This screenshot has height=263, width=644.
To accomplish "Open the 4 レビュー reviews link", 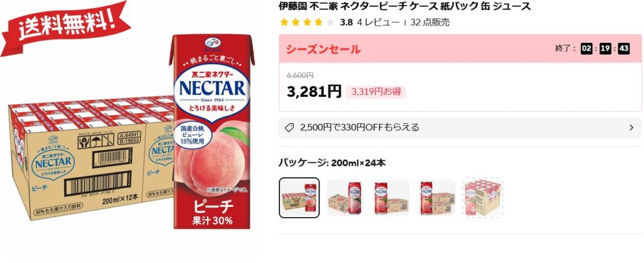I will click(378, 23).
